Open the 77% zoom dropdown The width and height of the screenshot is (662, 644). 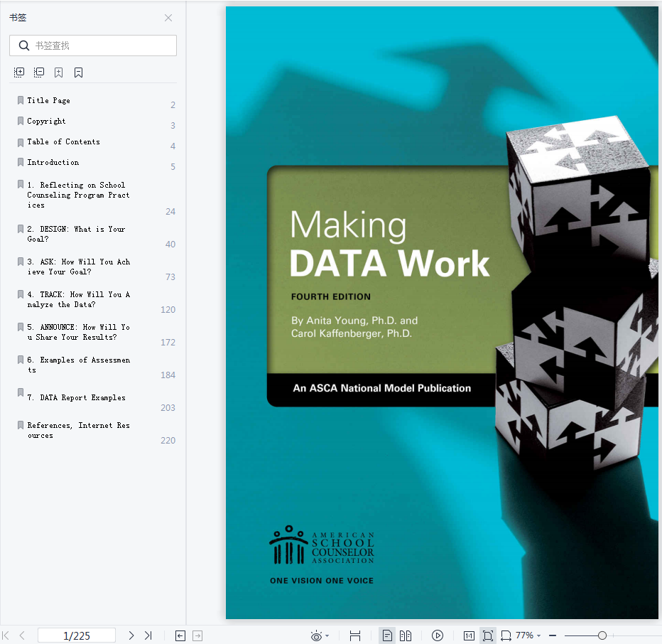click(528, 635)
